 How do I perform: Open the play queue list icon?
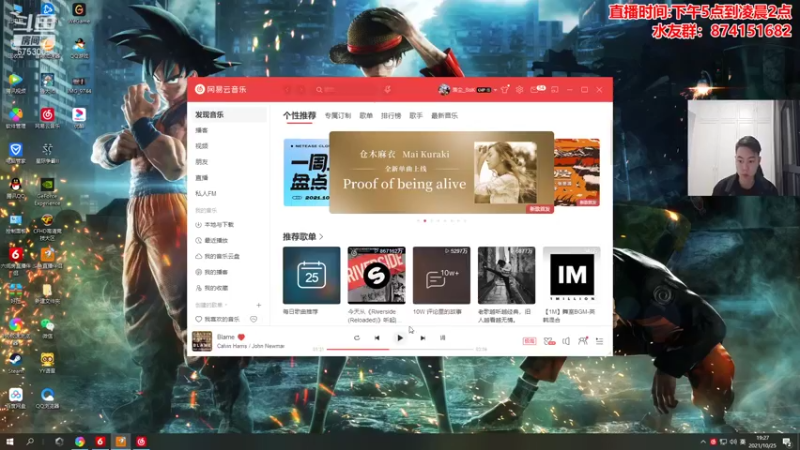[599, 341]
